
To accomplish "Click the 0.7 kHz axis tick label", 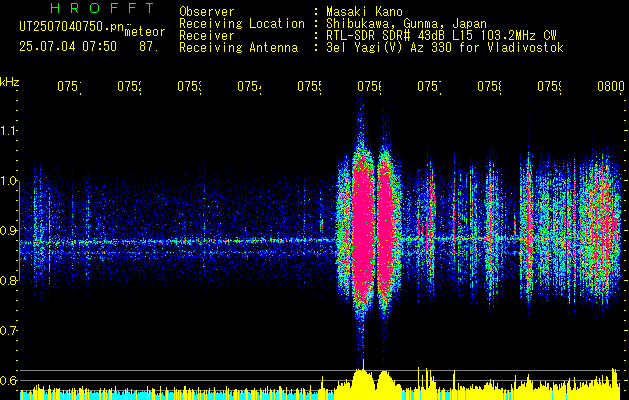I will coord(8,330).
